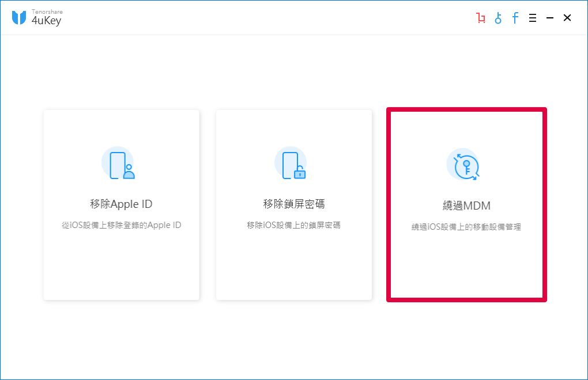Image resolution: width=588 pixels, height=380 pixels.
Task: Select the 移除Apple ID title
Action: 121,204
